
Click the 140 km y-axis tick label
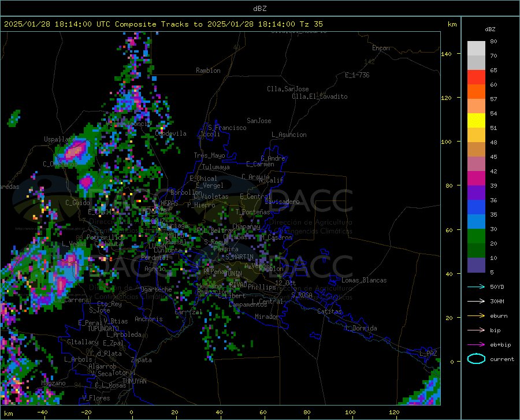click(x=446, y=54)
